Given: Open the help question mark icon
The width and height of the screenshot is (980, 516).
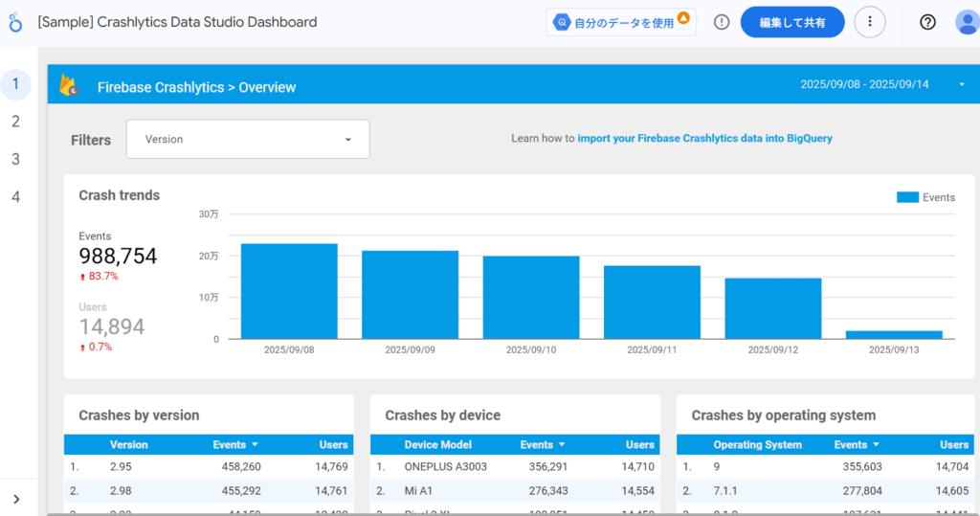Looking at the screenshot, I should point(927,22).
